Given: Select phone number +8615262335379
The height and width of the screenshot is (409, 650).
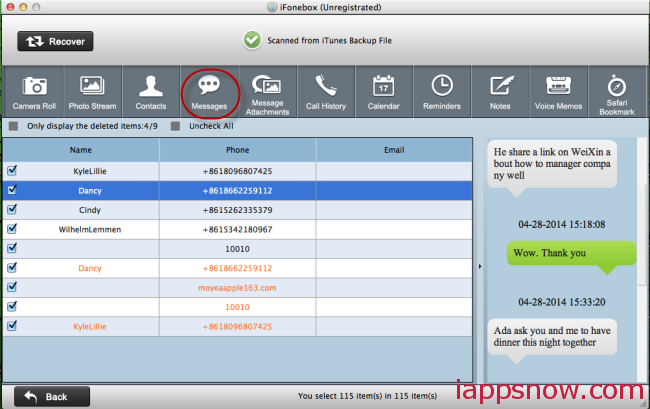Looking at the screenshot, I should pos(238,210).
